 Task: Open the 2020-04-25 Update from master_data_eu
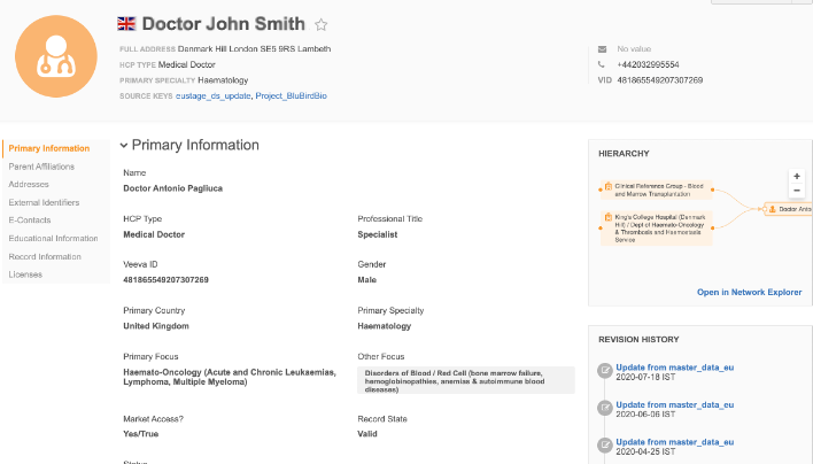(x=674, y=442)
